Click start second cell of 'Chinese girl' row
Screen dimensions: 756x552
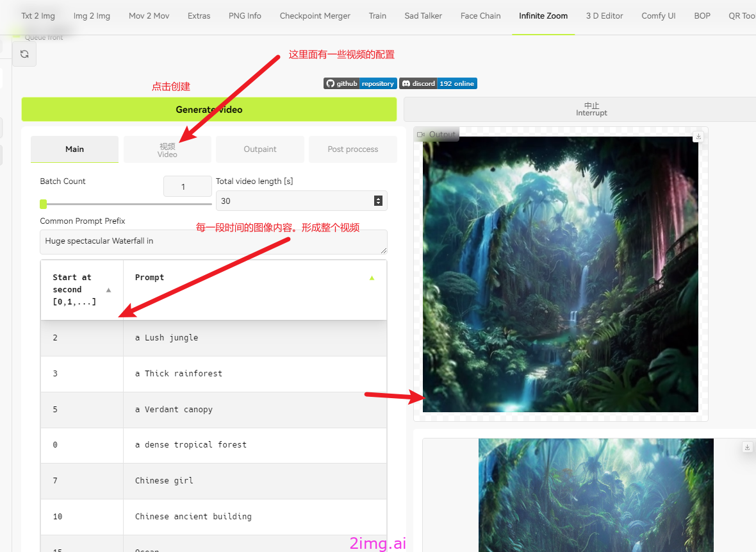click(x=82, y=481)
